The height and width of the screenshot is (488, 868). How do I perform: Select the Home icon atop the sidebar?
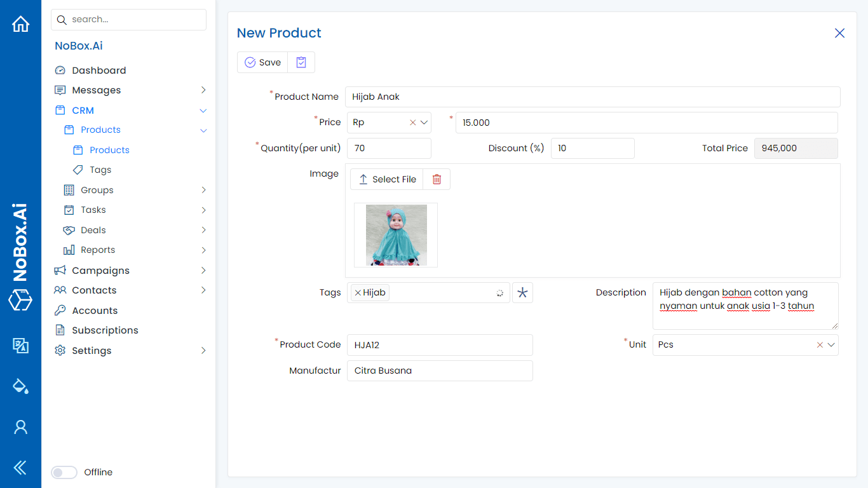(20, 23)
